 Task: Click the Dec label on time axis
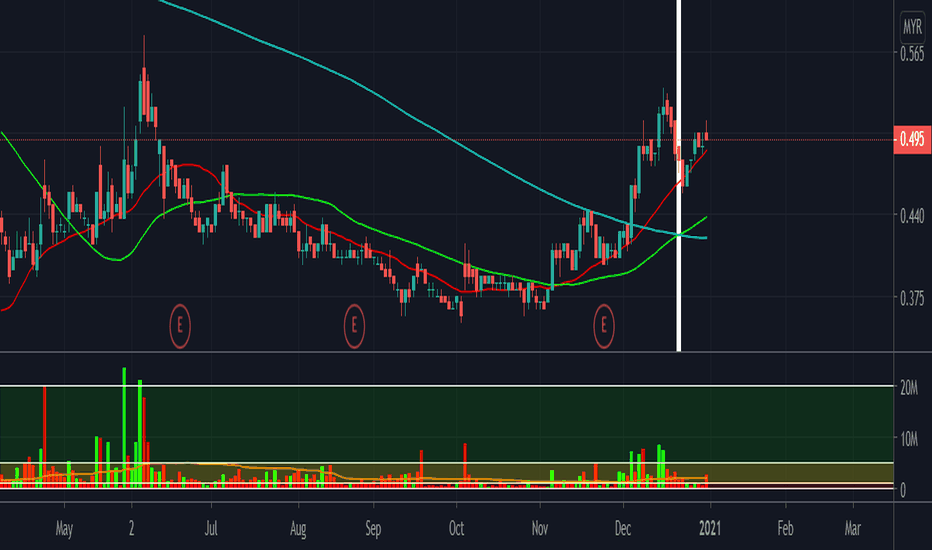(623, 528)
